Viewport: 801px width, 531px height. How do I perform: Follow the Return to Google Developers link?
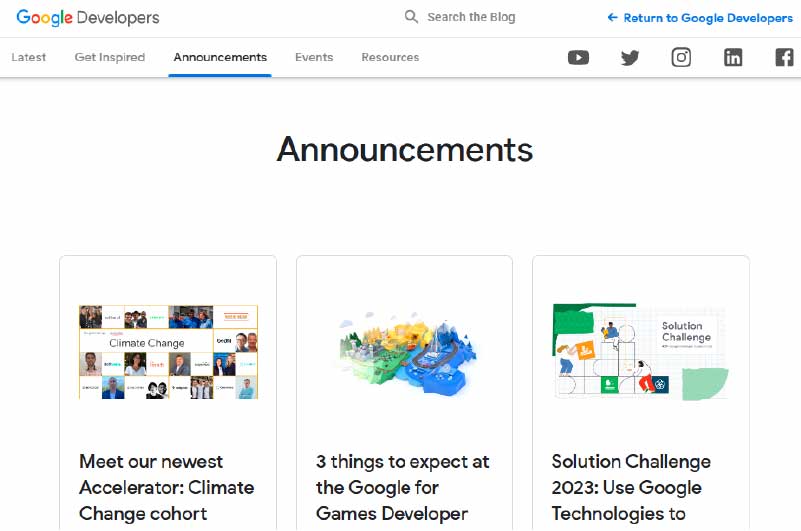[x=700, y=18]
